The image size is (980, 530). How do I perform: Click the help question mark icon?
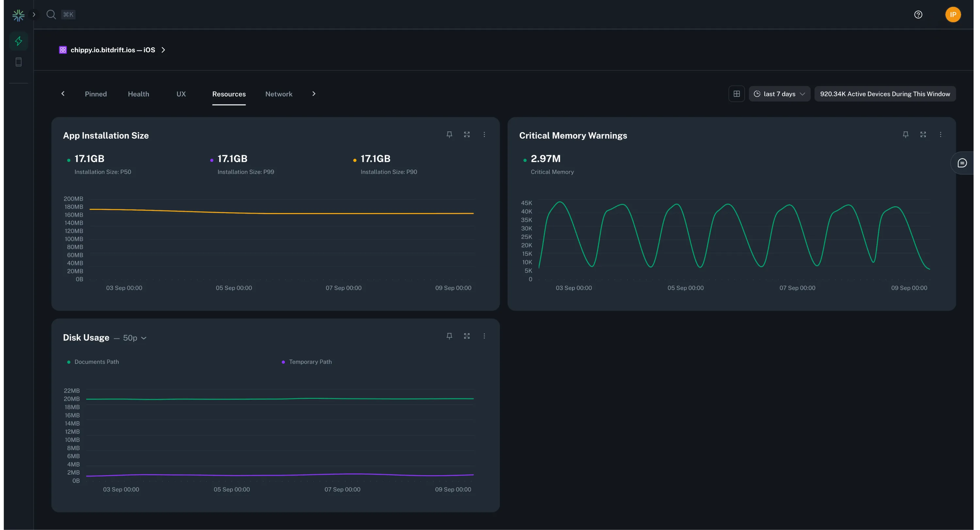pyautogui.click(x=918, y=14)
